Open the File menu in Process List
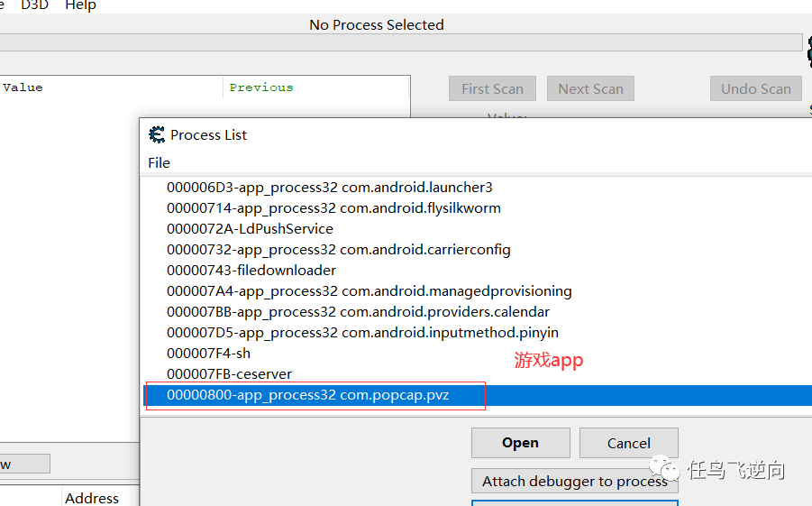Image resolution: width=812 pixels, height=506 pixels. point(159,162)
